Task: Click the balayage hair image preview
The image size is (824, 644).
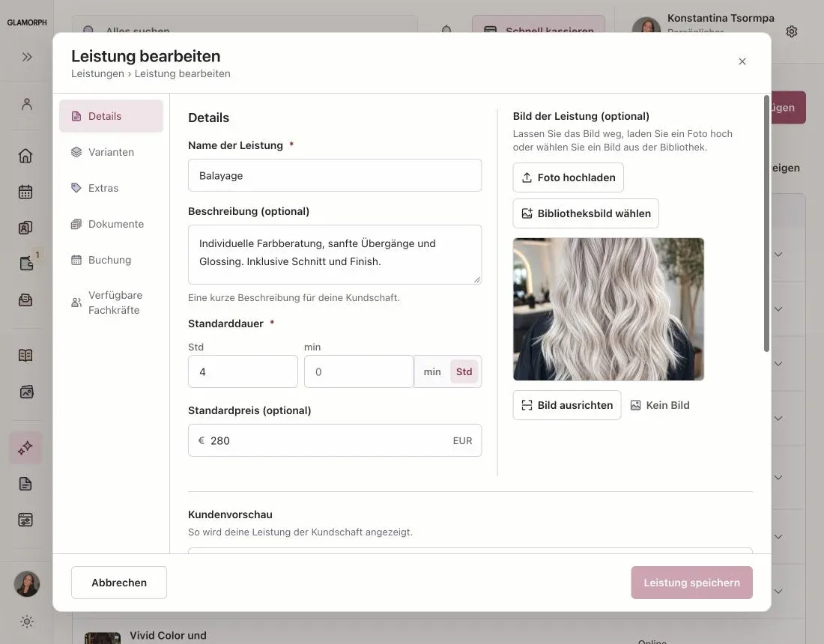Action: (x=608, y=309)
